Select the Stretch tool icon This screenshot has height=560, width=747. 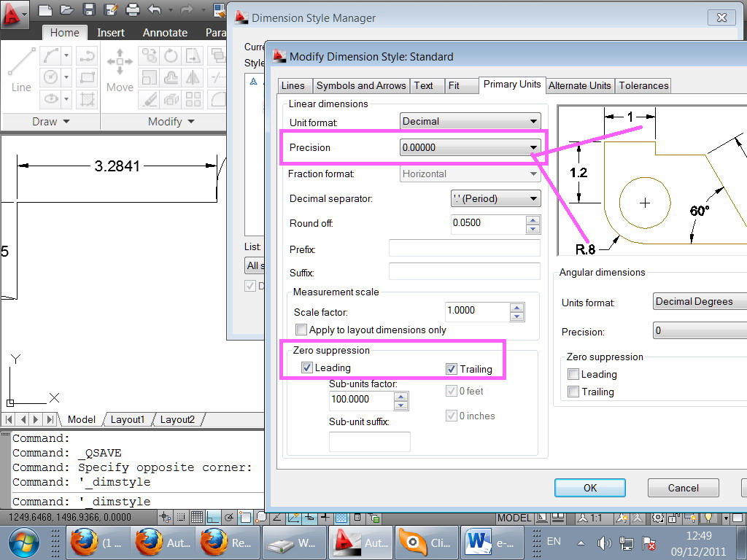(193, 55)
